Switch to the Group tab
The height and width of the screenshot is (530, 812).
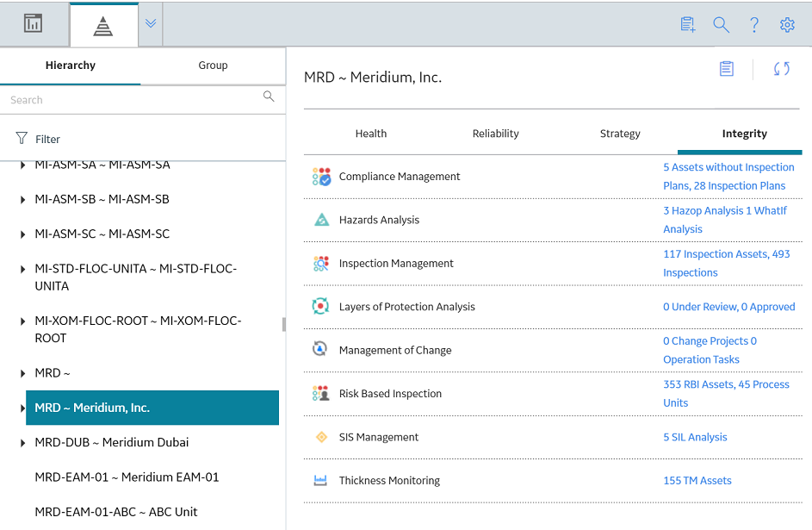(213, 65)
